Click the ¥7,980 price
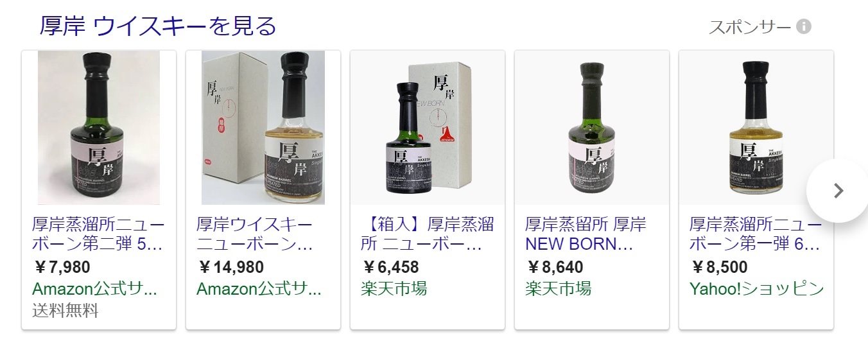The image size is (868, 339). pos(62,267)
